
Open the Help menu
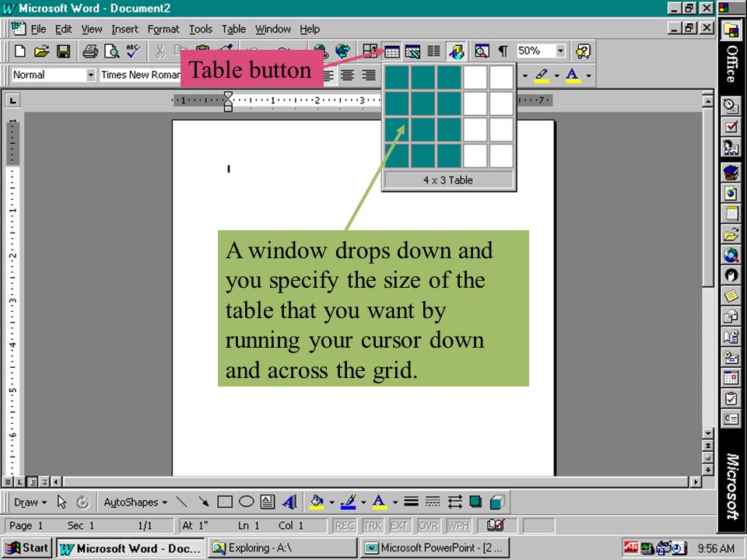[x=310, y=29]
